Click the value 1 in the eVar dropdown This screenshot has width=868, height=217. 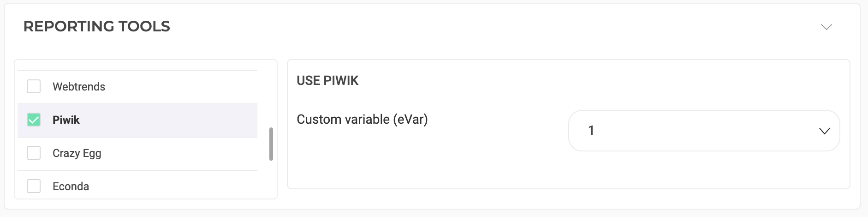pyautogui.click(x=591, y=131)
